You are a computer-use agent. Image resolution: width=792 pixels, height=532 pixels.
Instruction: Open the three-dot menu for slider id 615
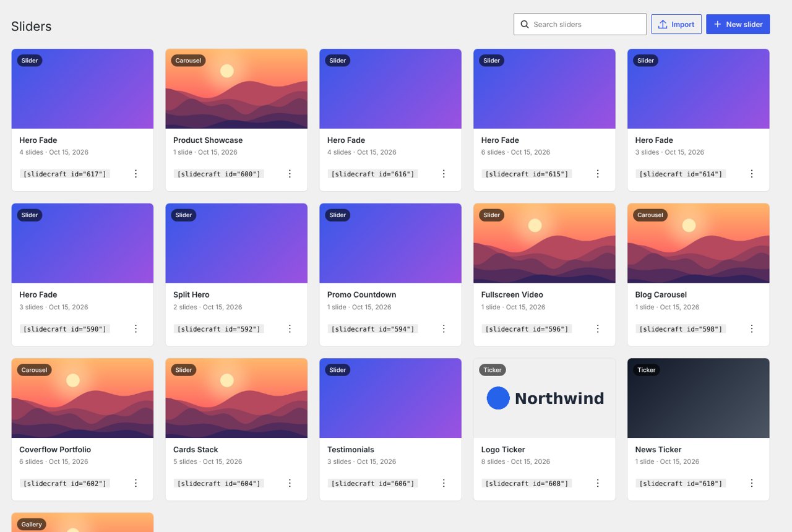coord(598,174)
